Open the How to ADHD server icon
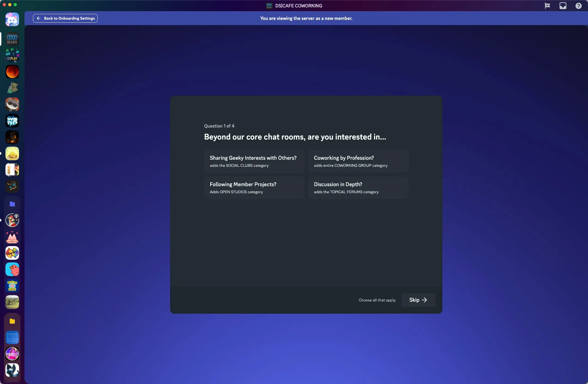This screenshot has height=384, width=588. tap(12, 286)
